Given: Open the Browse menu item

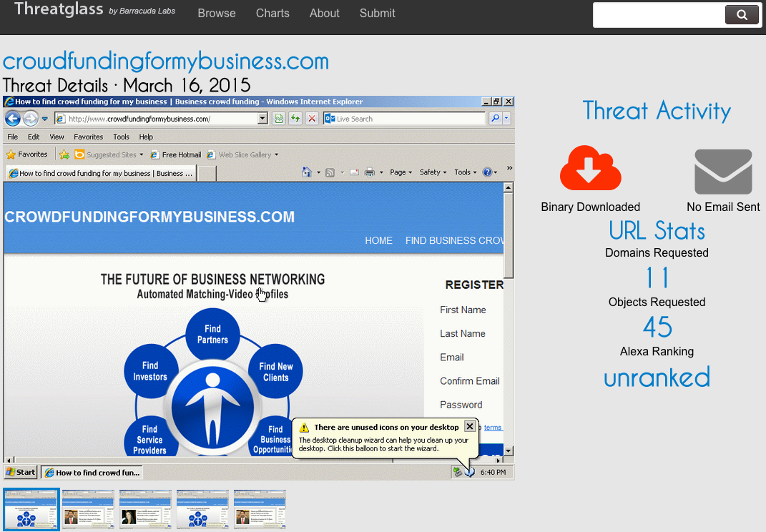Looking at the screenshot, I should tap(217, 14).
